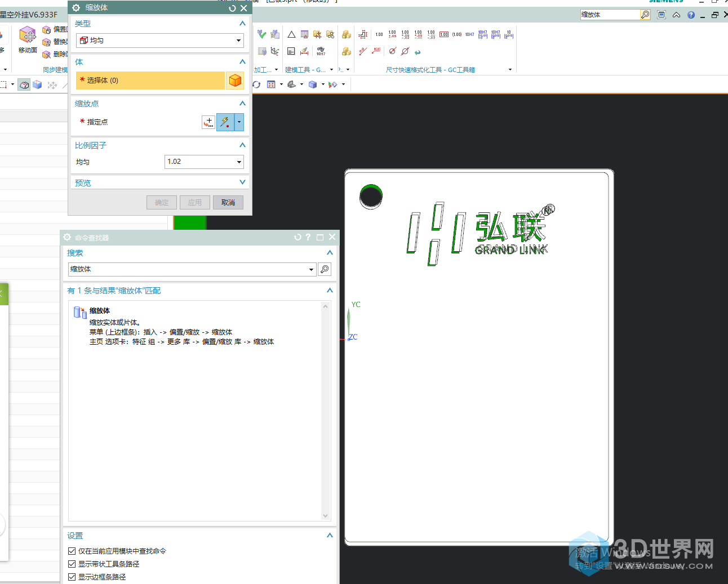728x584 pixels.
Task: Click the binoculars 10H7 search icon
Action: click(321, 51)
